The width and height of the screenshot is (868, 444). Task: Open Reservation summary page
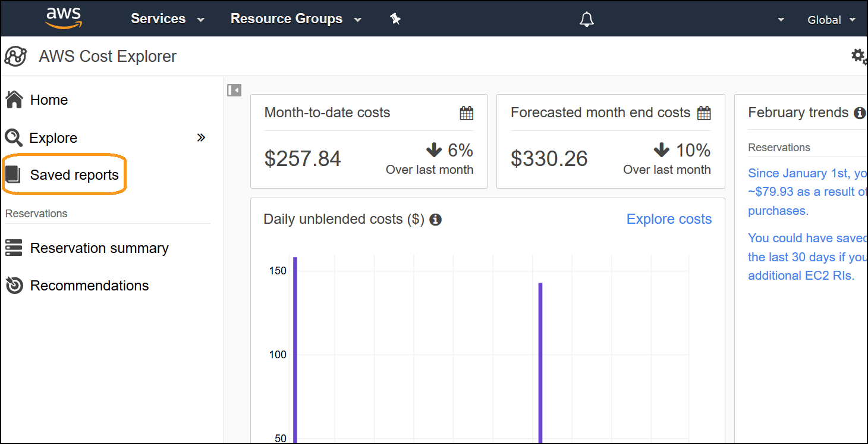click(99, 248)
